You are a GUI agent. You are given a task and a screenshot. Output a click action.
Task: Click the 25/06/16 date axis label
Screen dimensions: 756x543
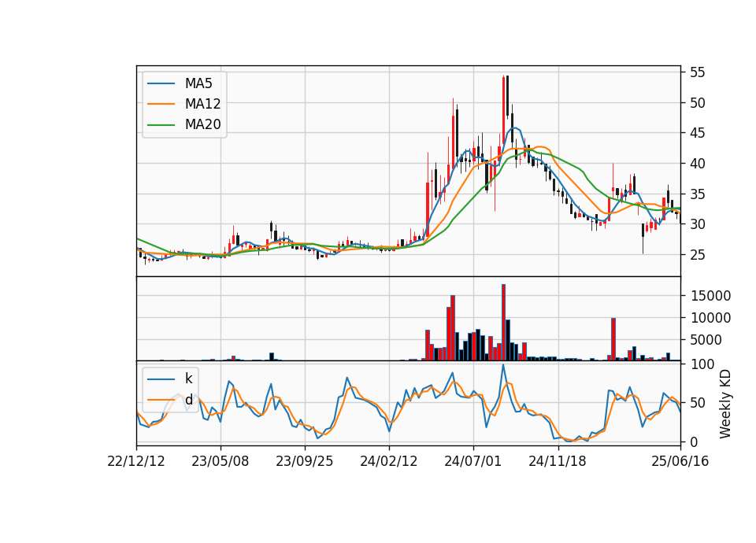pyautogui.click(x=680, y=461)
